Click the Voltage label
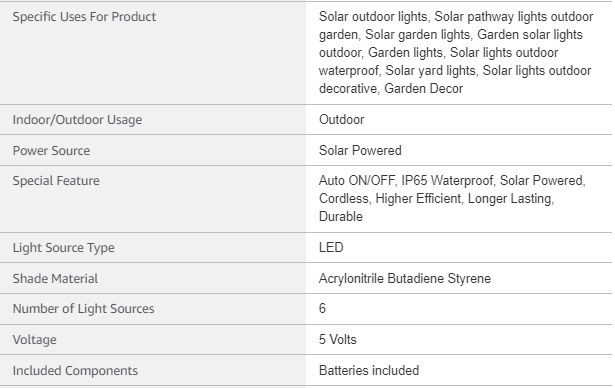Screen dimensions: 615x388 pyautogui.click(x=35, y=340)
